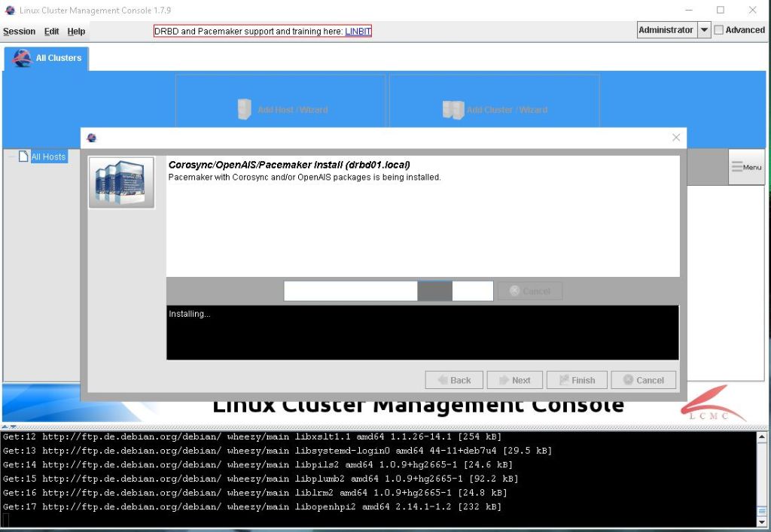Click terminal scrollbar up arrow
The width and height of the screenshot is (771, 532).
(x=762, y=436)
